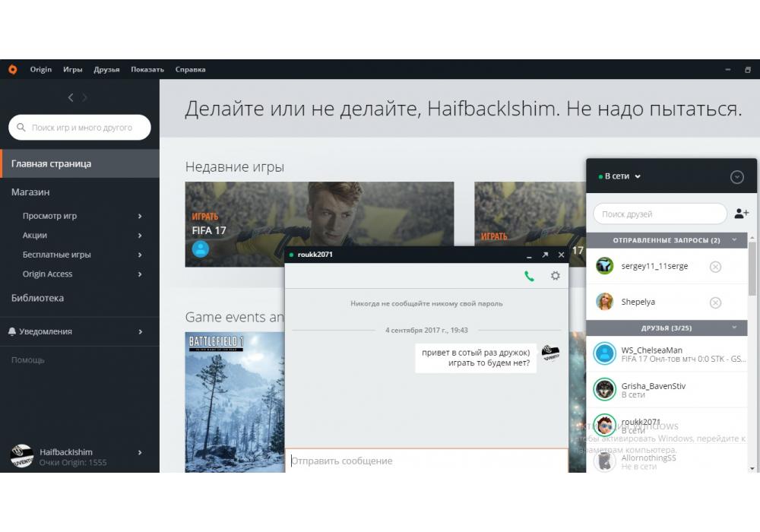Click the search magnifier icon
Image resolution: width=760 pixels, height=532 pixels.
(x=21, y=128)
